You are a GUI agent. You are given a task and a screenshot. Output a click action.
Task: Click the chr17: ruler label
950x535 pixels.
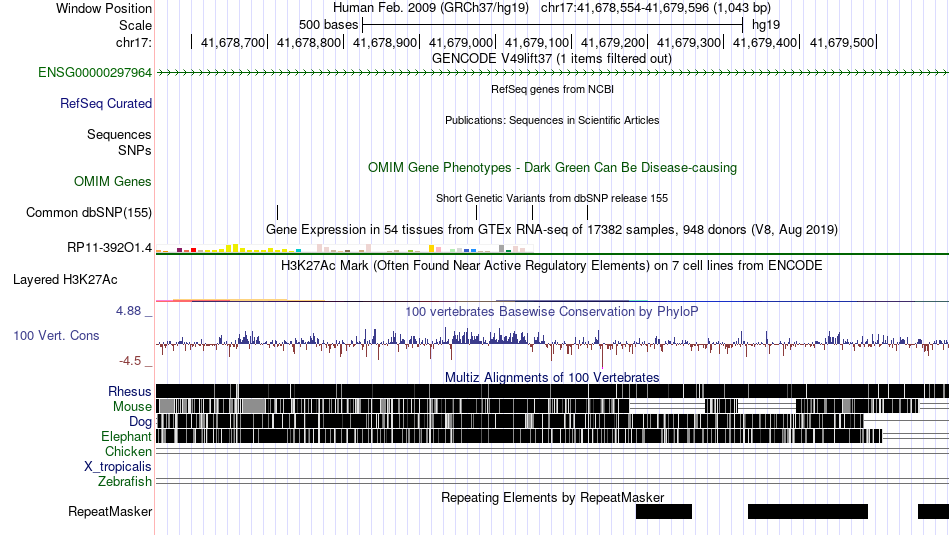tap(134, 42)
